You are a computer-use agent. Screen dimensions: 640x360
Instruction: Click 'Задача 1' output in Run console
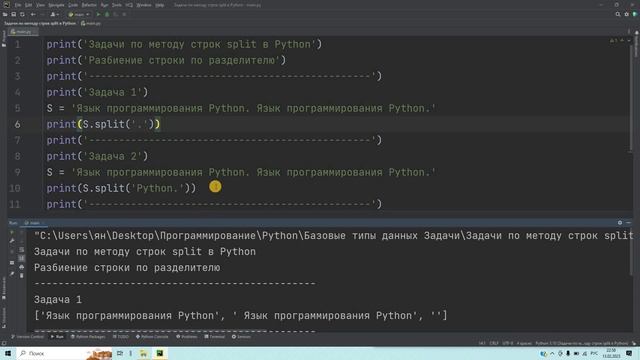(58, 300)
